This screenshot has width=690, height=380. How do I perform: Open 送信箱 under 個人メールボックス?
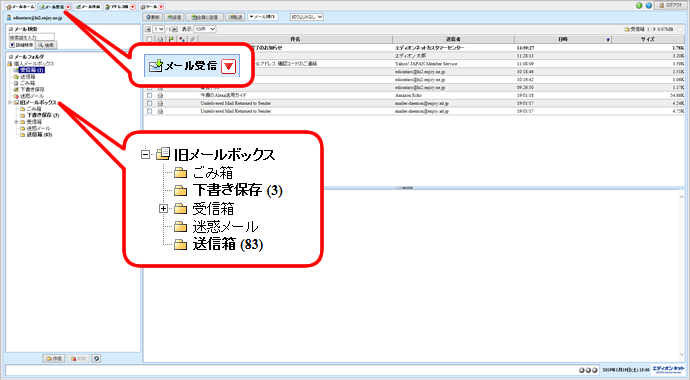coord(27,77)
